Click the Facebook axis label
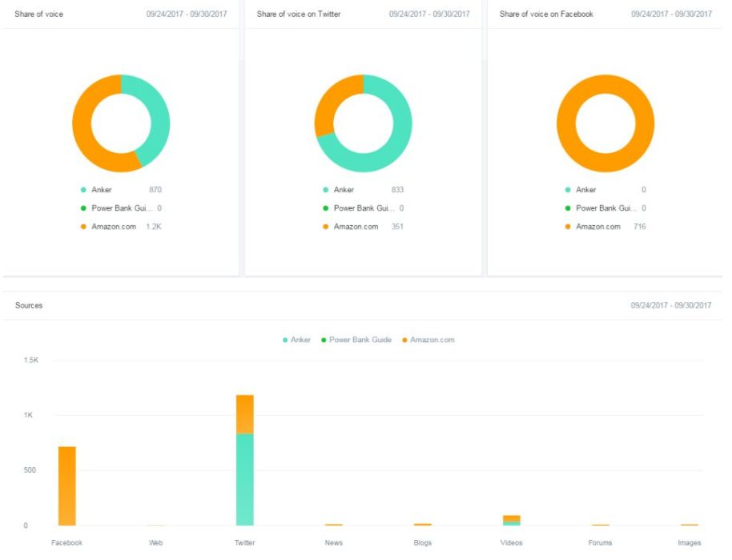The image size is (732, 560). tap(66, 542)
